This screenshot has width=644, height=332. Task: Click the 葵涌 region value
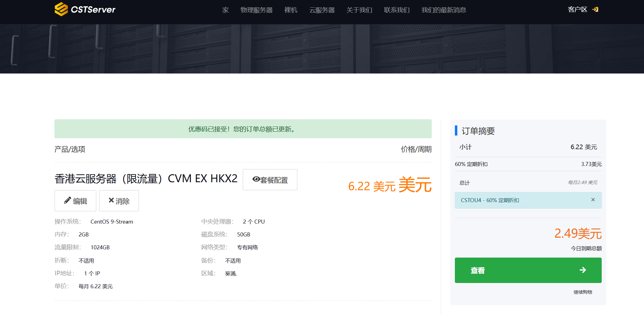pos(231,274)
